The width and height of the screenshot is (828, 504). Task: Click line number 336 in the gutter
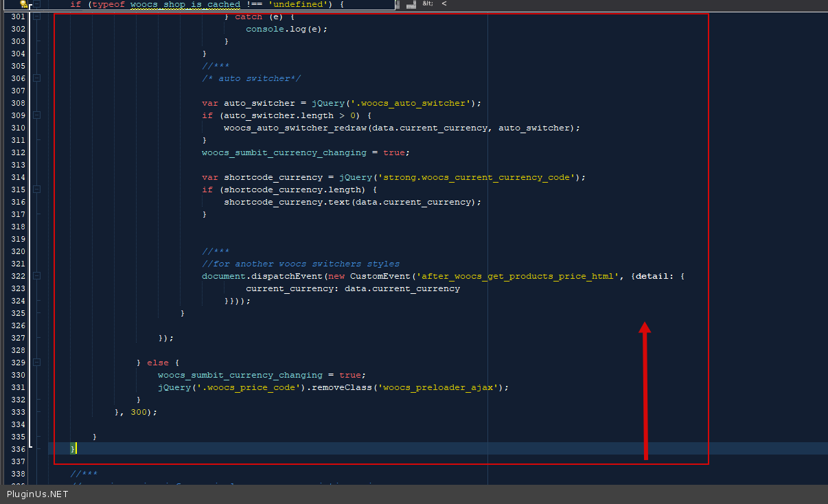(x=18, y=449)
